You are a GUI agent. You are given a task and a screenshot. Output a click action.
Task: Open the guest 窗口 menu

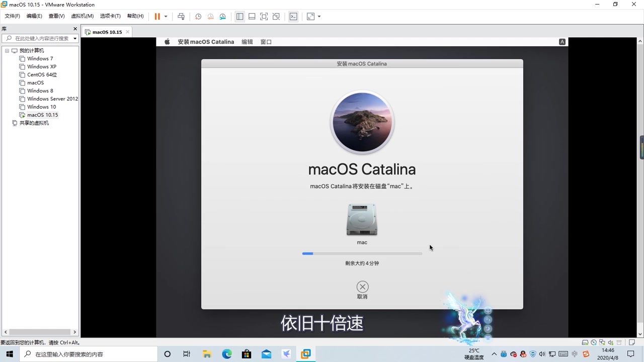click(x=266, y=42)
